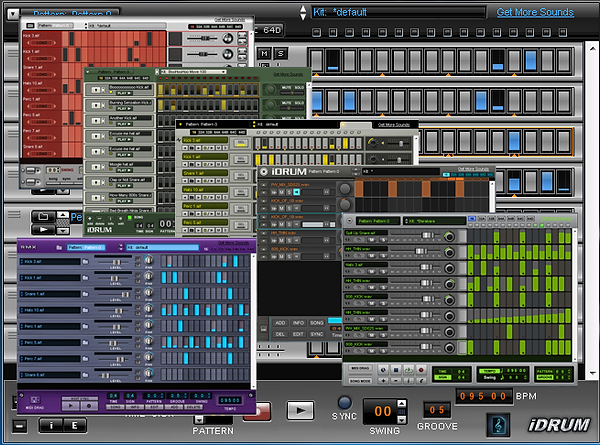Turn the pan knob on RMX Hats 10.aif row
600x445 pixels.
point(148,308)
